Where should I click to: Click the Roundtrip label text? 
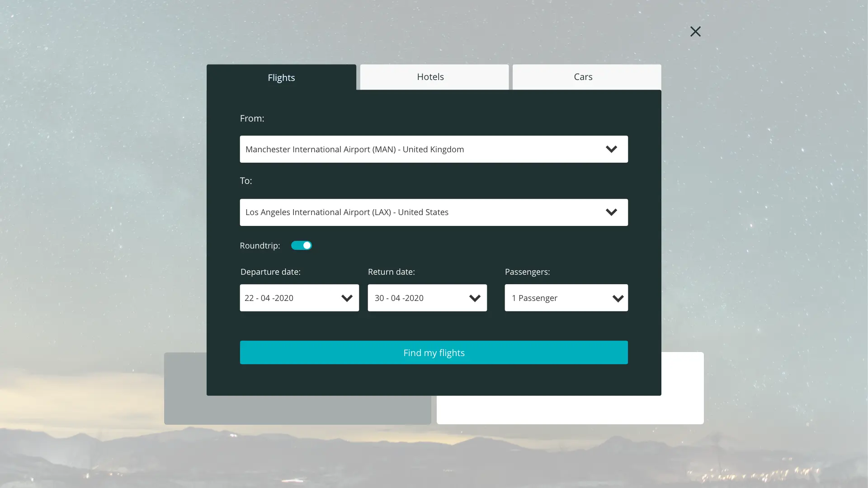pos(259,246)
